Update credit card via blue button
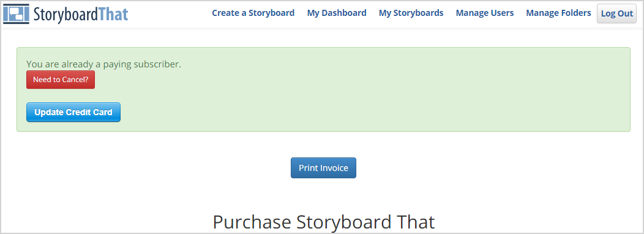 coord(73,112)
